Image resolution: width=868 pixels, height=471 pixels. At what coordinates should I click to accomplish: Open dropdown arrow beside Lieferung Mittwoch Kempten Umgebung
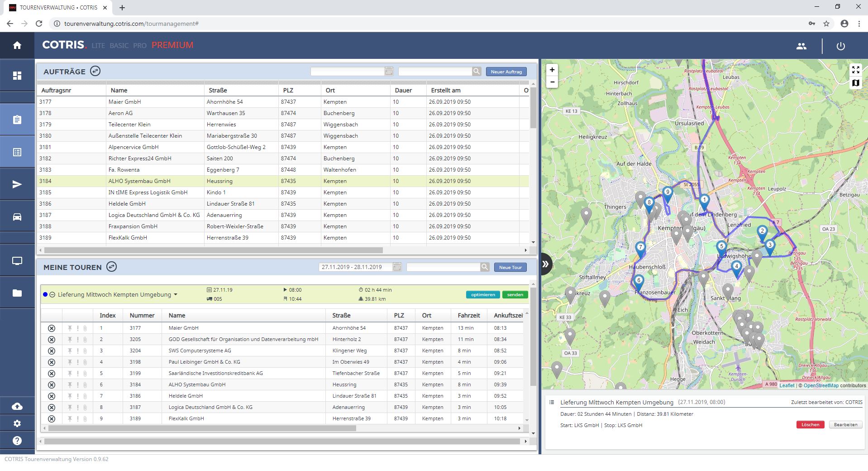(176, 294)
